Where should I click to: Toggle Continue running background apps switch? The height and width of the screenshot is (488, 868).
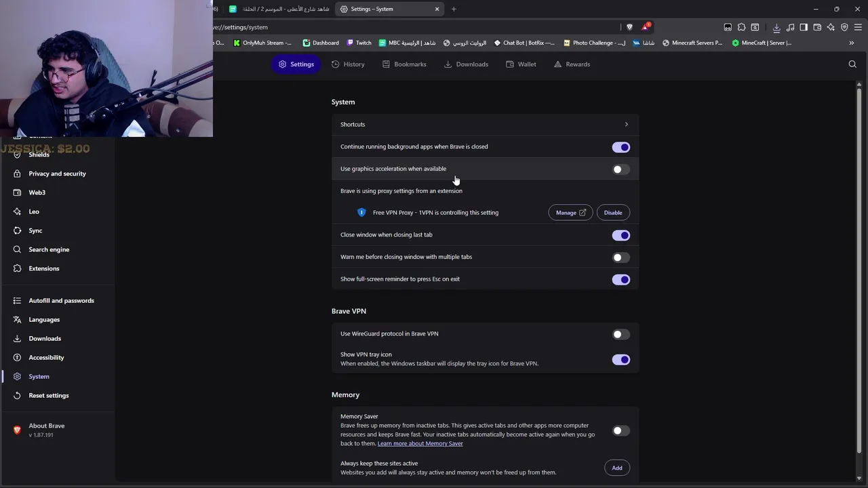click(x=620, y=147)
